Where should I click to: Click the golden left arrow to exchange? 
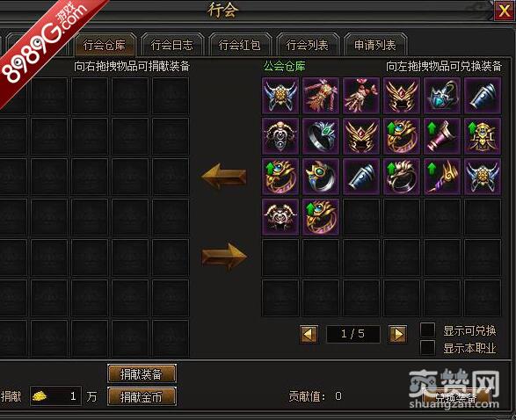point(224,176)
